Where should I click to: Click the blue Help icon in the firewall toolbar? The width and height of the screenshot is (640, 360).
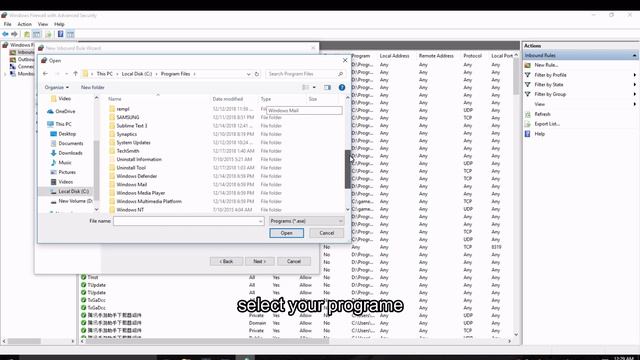click(60, 34)
